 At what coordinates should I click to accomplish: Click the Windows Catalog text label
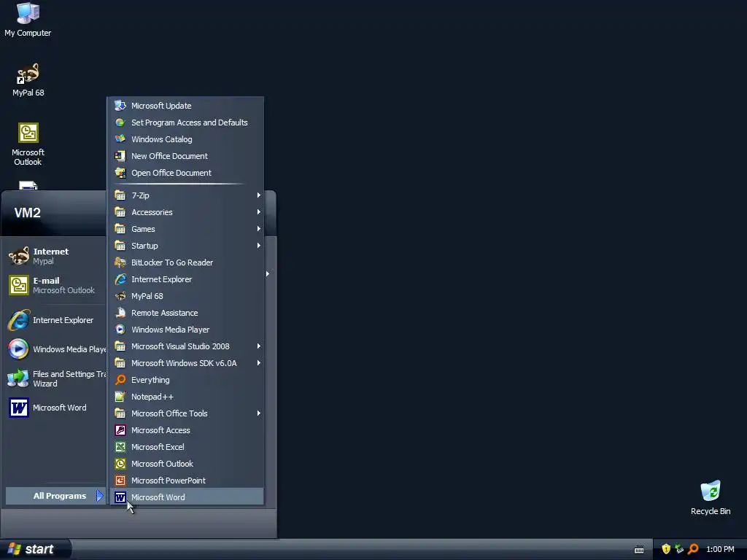pos(161,139)
